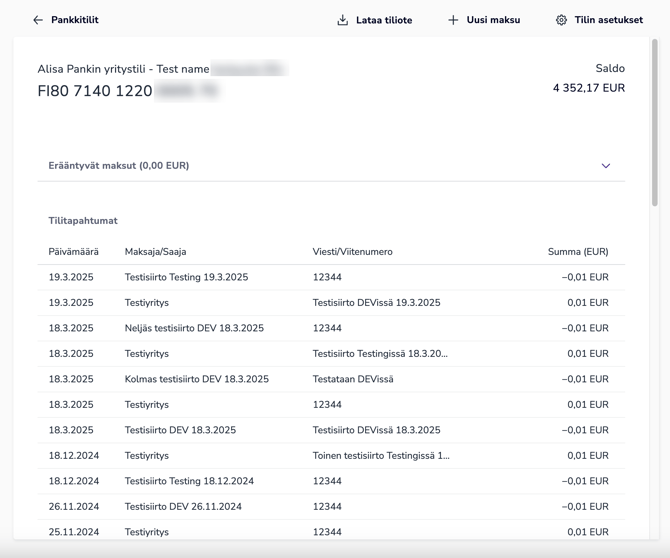Click the plus icon for Uusi maksu
The image size is (670, 558).
tap(453, 20)
